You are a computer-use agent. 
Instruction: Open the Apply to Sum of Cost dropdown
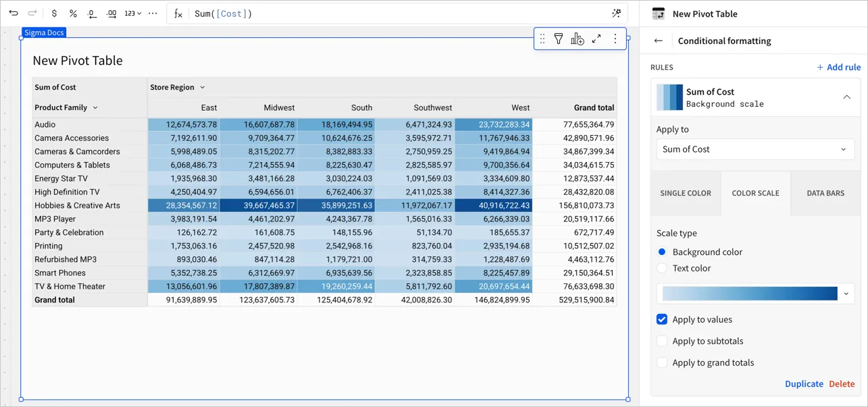[x=755, y=149]
